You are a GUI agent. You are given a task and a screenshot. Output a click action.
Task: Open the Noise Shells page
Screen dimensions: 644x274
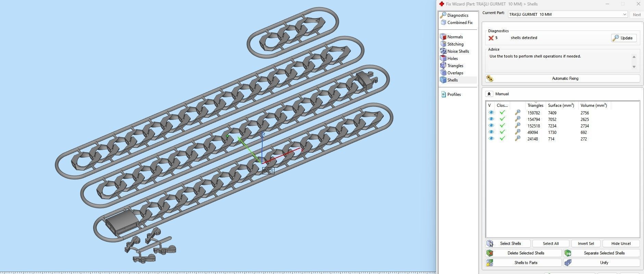click(x=458, y=51)
